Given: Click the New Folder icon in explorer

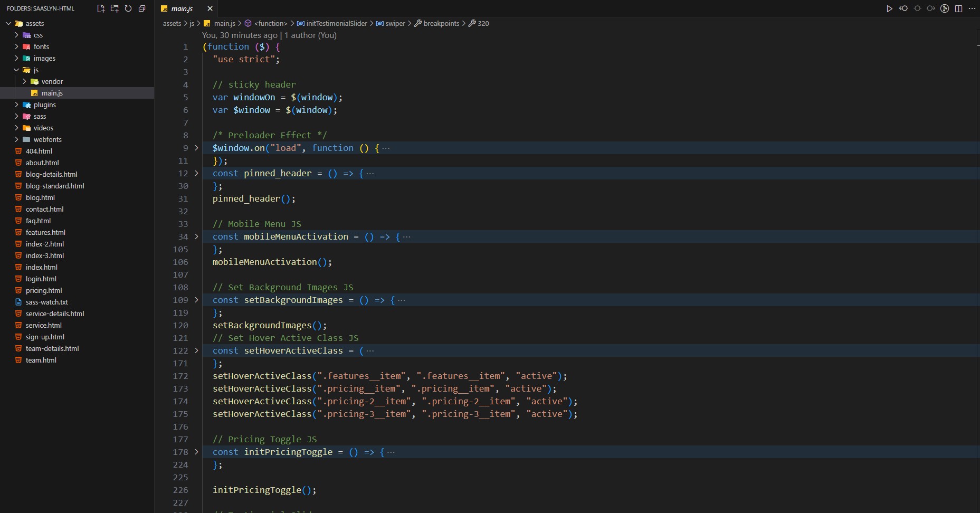Looking at the screenshot, I should pyautogui.click(x=115, y=8).
